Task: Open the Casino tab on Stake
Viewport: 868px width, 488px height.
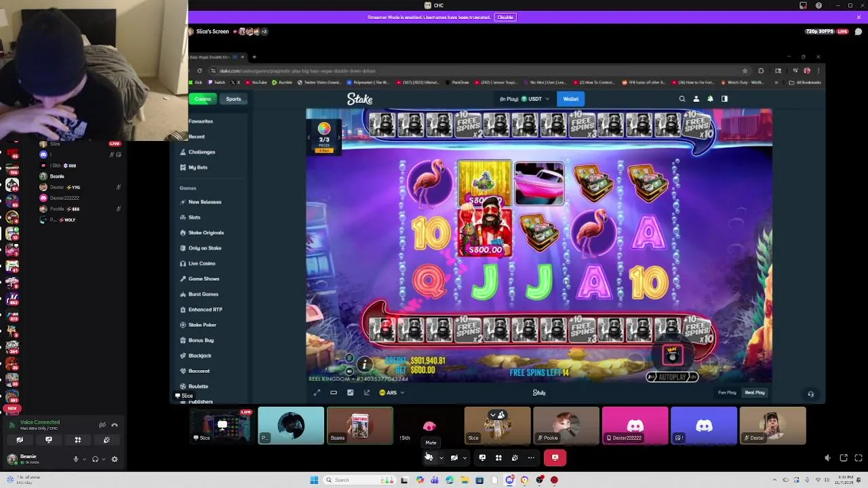Action: (203, 99)
